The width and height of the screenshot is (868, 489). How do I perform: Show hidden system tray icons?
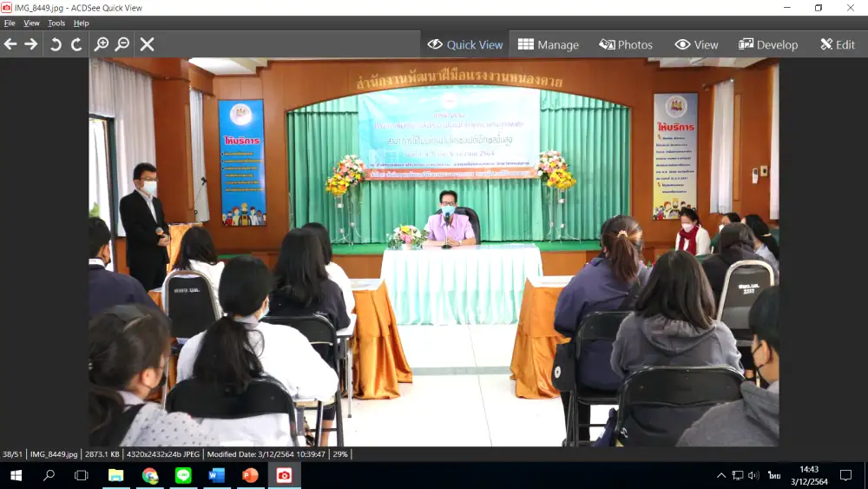tap(720, 475)
